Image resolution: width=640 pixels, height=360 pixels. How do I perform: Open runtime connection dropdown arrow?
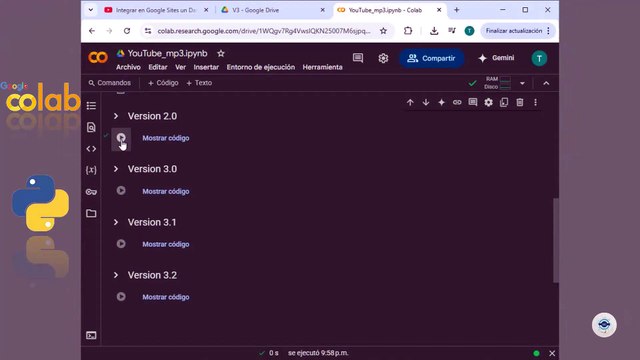pos(522,83)
